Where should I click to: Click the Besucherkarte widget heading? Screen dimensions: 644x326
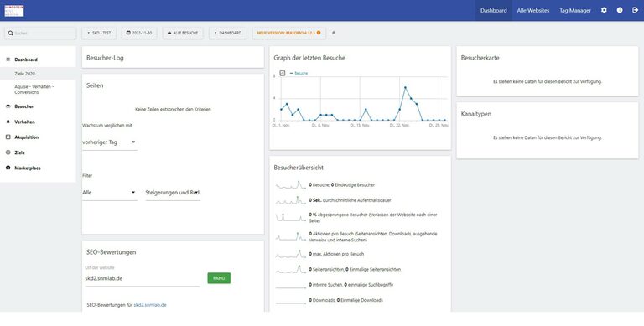(x=480, y=58)
